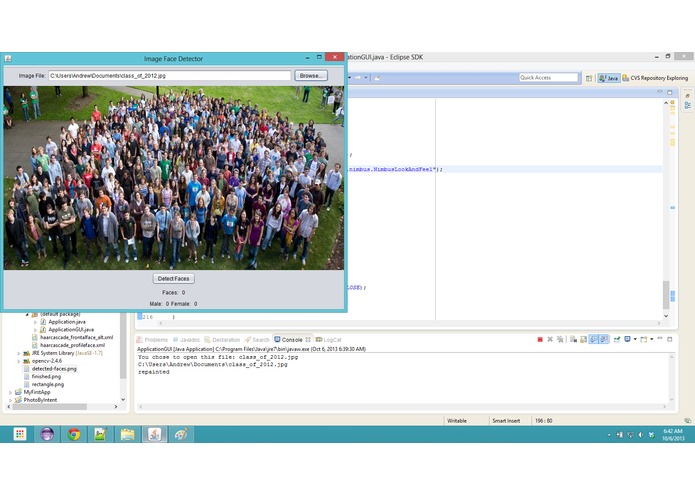695x494 pixels.
Task: Expand the ApplicationGUI.java tree node
Action: 35,330
